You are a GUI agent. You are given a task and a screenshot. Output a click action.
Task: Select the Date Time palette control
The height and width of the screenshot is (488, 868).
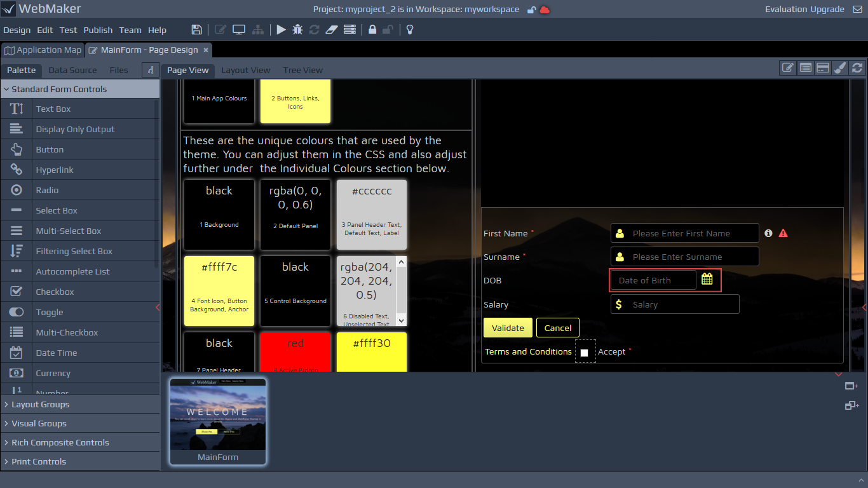click(80, 353)
